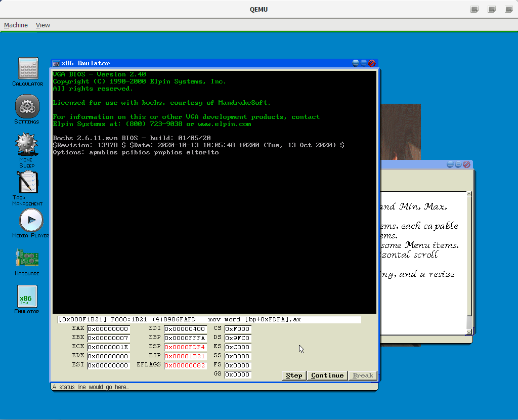Click the 'Options: apmbios pcibios' line
The height and width of the screenshot is (420, 518).
point(136,152)
